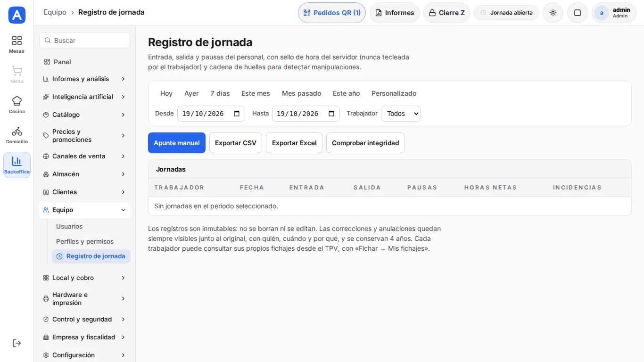Expand Control y seguridad chevron
The width and height of the screenshot is (644, 362).
point(123,319)
